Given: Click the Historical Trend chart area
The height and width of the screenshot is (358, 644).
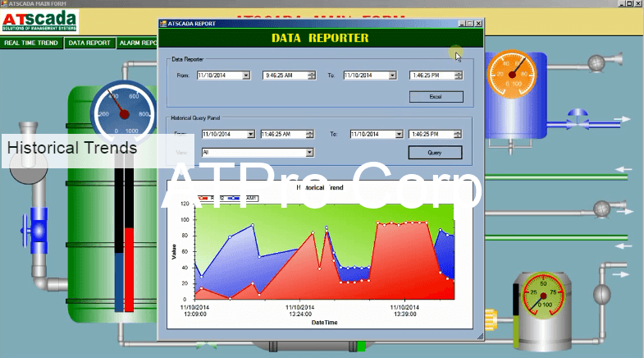Looking at the screenshot, I should [325, 251].
